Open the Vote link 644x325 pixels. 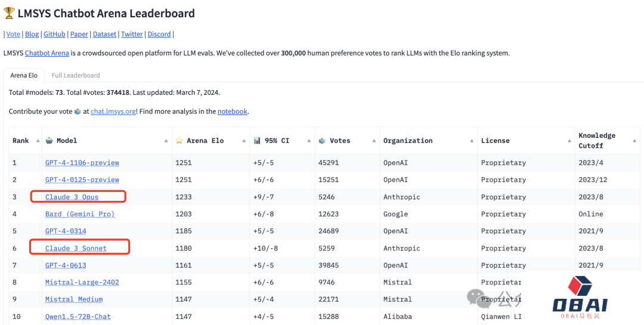click(13, 35)
